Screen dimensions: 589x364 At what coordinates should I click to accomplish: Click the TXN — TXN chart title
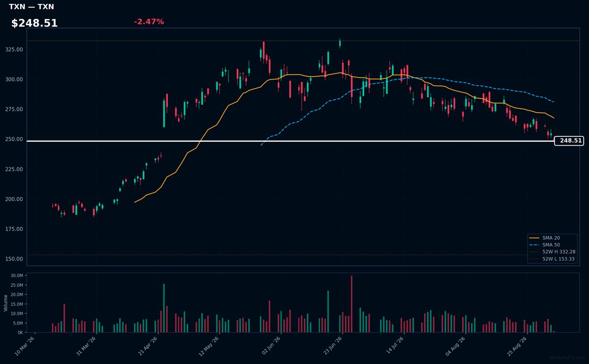point(31,7)
